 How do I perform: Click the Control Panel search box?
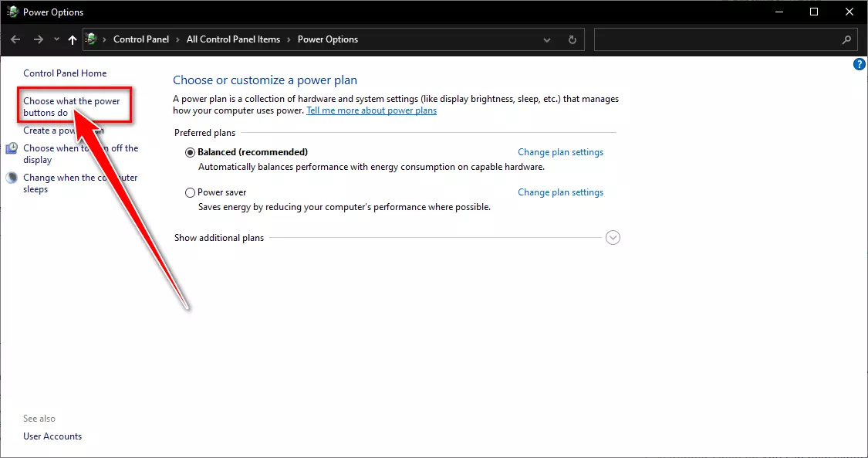(x=718, y=39)
